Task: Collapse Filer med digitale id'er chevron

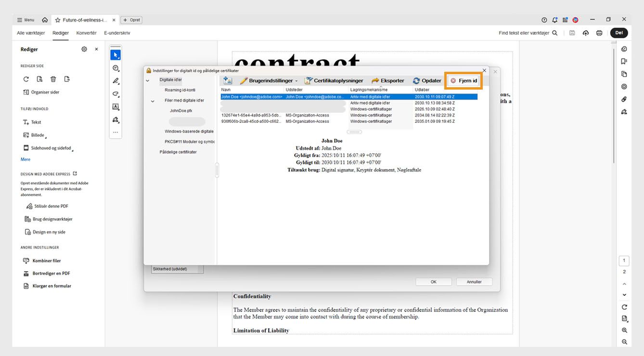Action: 153,101
